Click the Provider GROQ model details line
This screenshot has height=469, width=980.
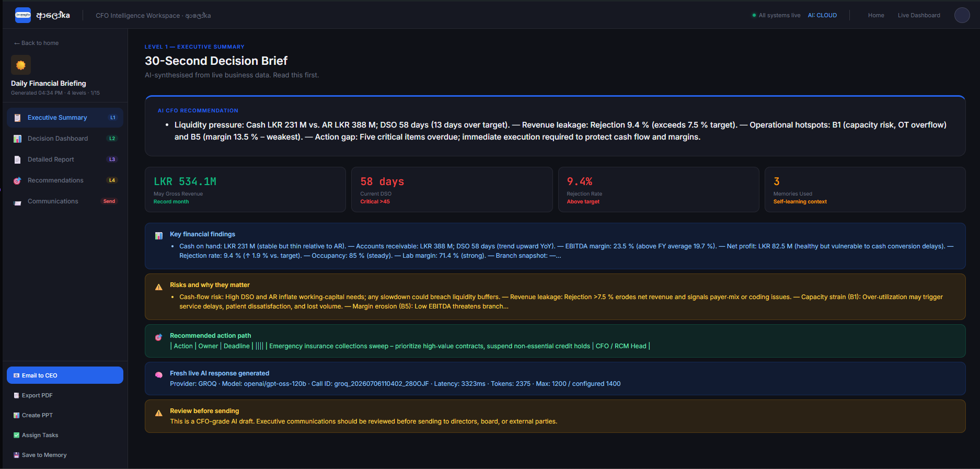(x=395, y=384)
